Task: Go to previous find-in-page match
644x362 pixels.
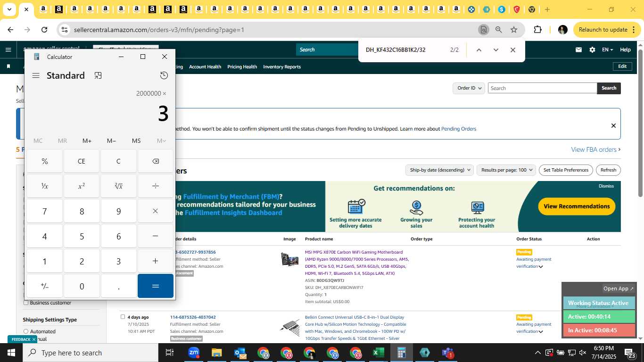Action: (479, 50)
